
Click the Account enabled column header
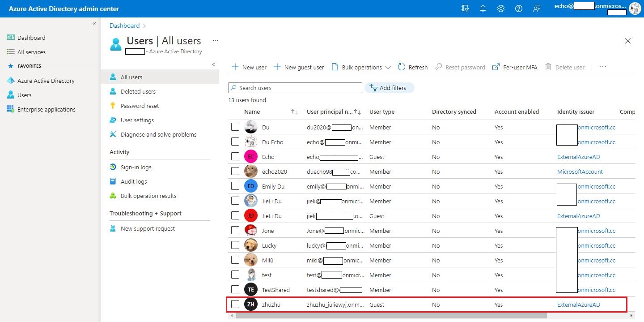tap(517, 112)
